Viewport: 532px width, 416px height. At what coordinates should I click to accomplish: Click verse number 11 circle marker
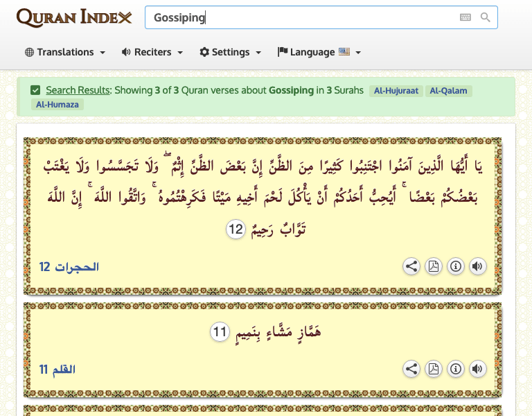coord(220,331)
